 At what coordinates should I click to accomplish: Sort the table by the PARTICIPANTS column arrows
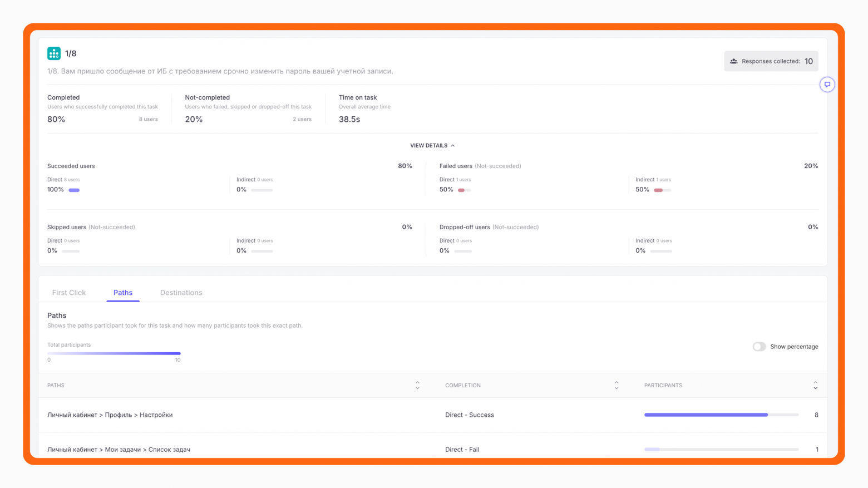point(815,385)
